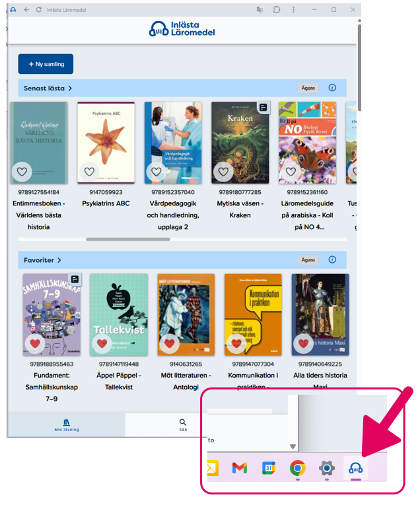
Task: Click the horizontal scrollbar under Senast lästa
Action: 128,239
